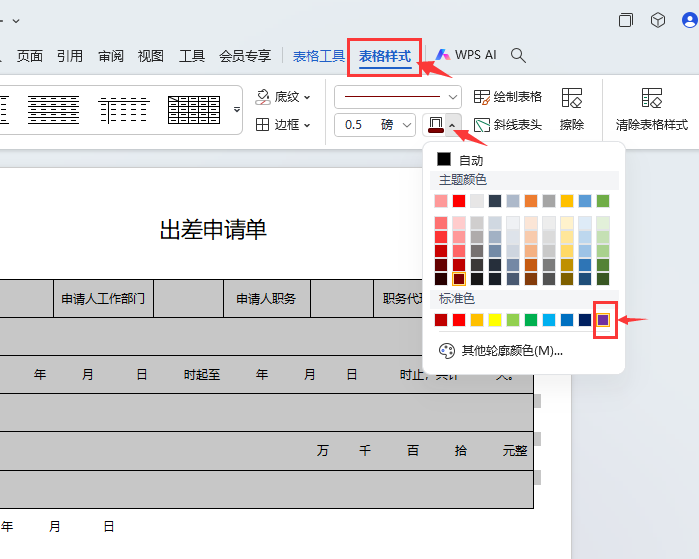Click the 时起至 text in table

[x=202, y=374]
